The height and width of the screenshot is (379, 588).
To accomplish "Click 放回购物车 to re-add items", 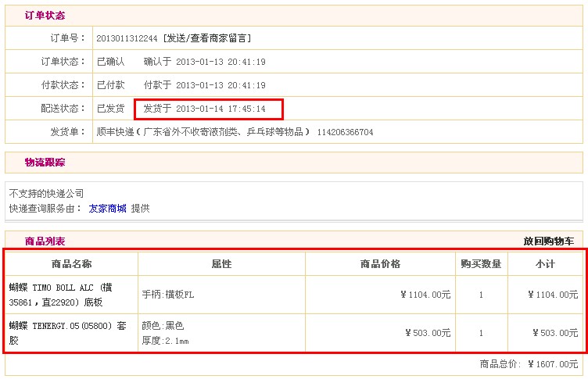I will click(x=548, y=241).
